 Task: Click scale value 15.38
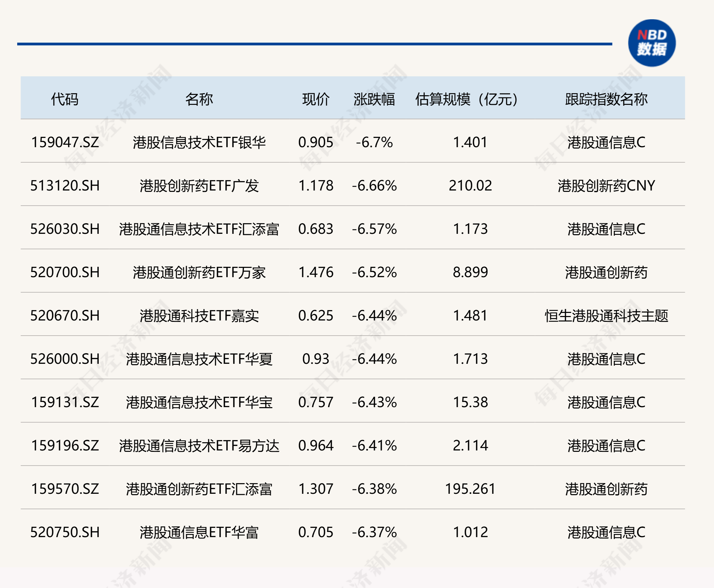pos(470,402)
